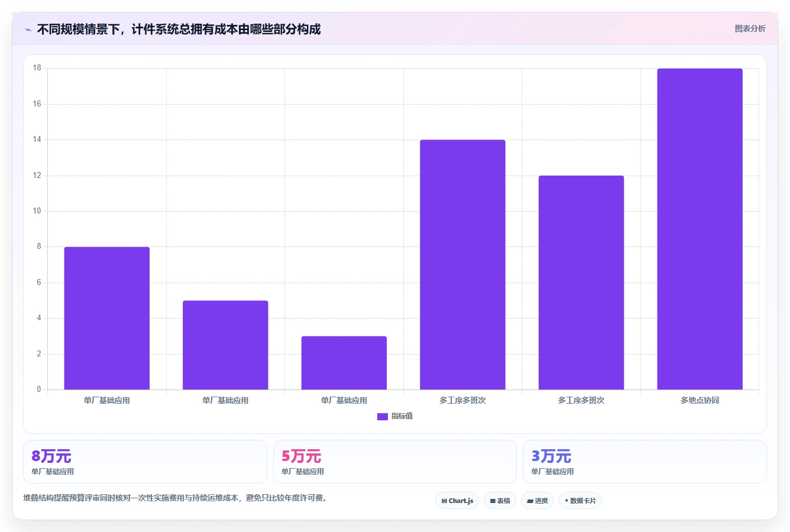Click the footer note starting with 堆叠结构提醒预算评审
The width and height of the screenshot is (790, 532).
[175, 498]
